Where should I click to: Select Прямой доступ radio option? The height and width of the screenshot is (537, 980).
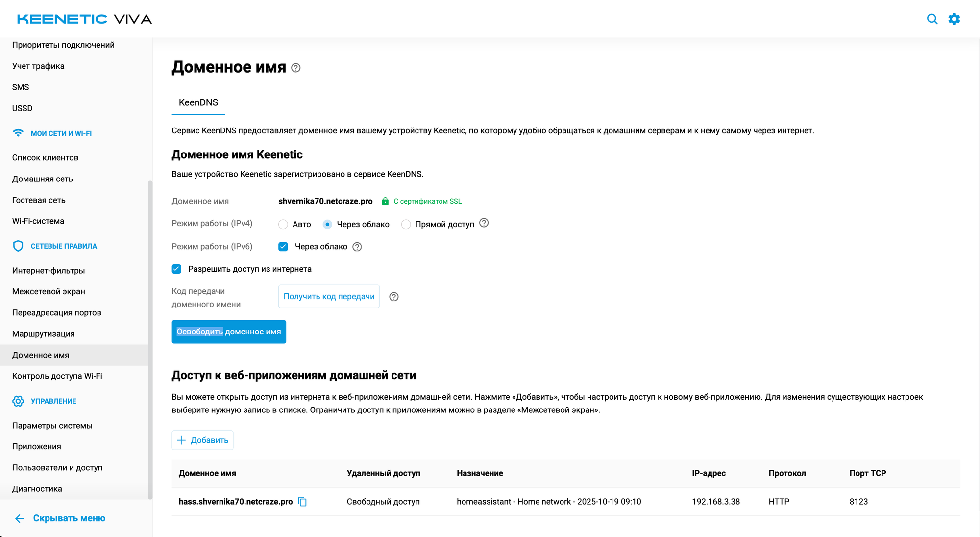click(406, 224)
